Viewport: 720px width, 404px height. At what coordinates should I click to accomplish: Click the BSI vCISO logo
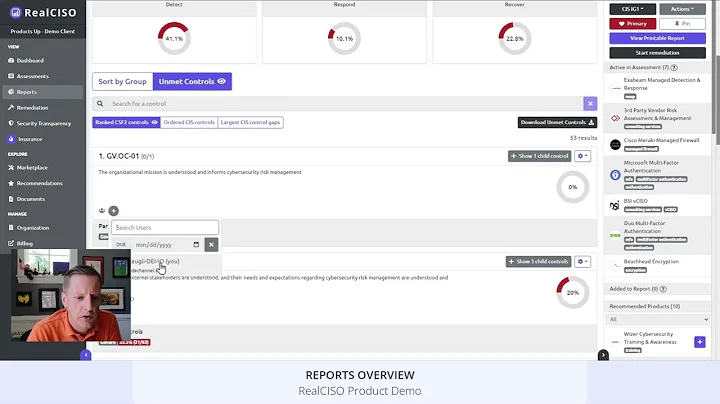[615, 205]
